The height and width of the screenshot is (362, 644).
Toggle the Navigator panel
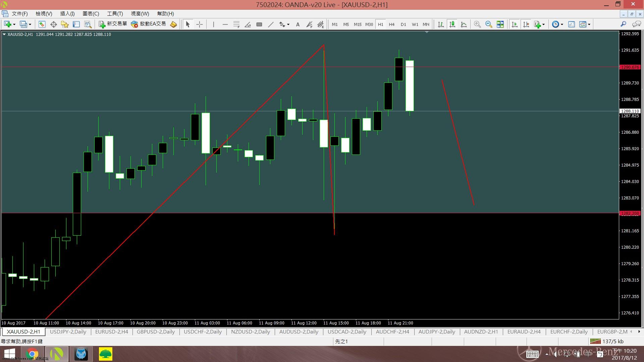coord(65,24)
